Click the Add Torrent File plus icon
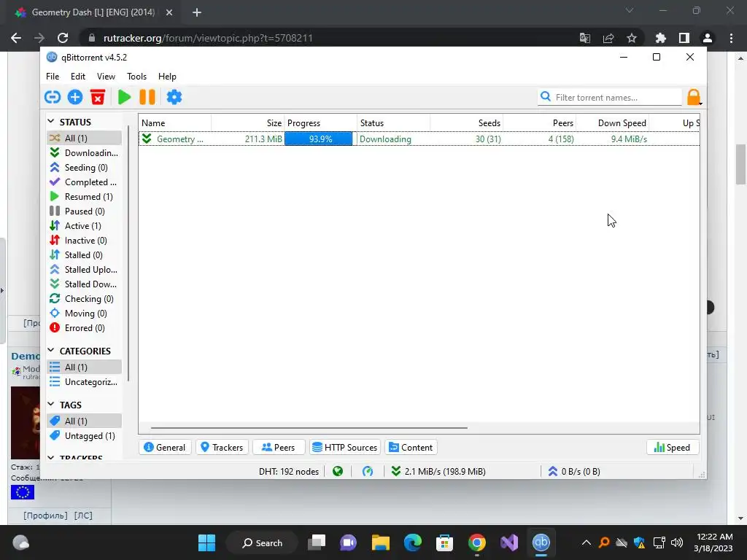Screen dimensions: 747x560 click(75, 97)
